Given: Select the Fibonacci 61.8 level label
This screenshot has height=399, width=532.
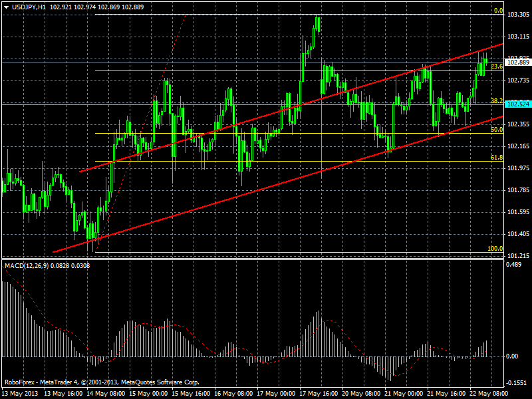Looking at the screenshot, I should pyautogui.click(x=497, y=158).
